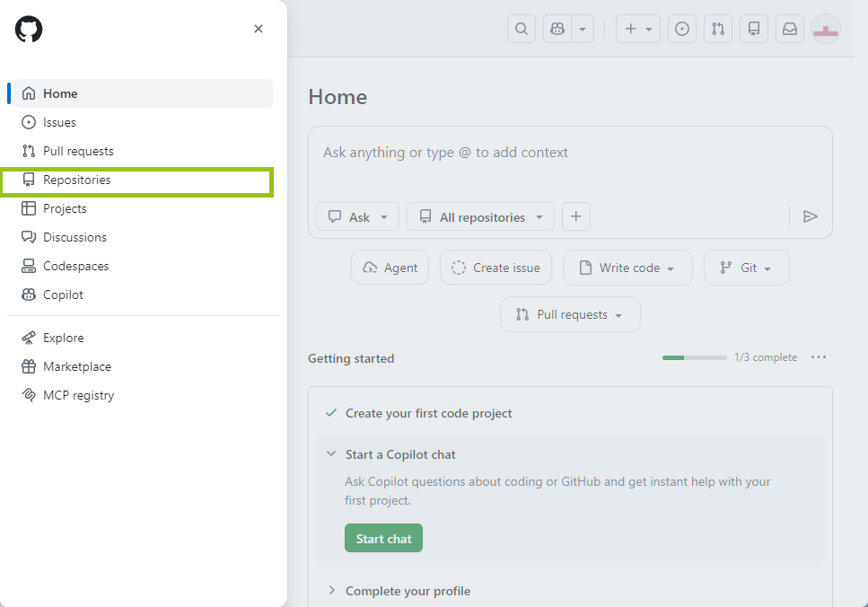
Task: Open the issues icon in the header
Action: click(x=682, y=29)
